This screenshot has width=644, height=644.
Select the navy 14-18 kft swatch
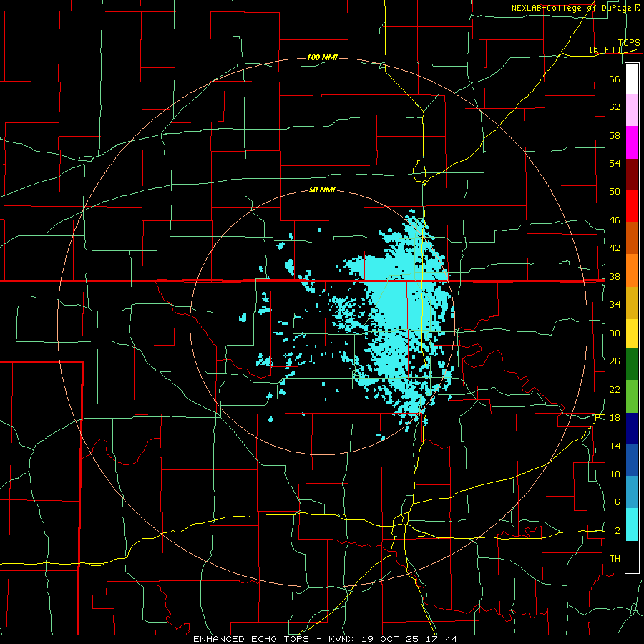(632, 429)
